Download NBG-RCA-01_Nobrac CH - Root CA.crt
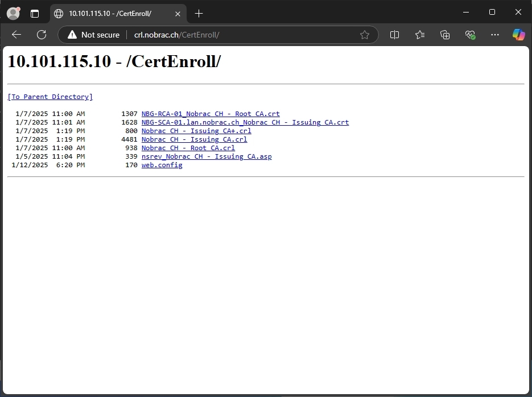 click(211, 114)
